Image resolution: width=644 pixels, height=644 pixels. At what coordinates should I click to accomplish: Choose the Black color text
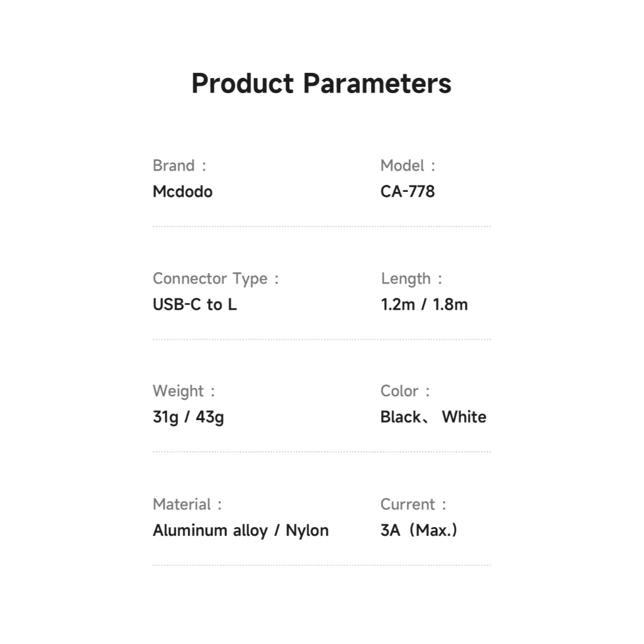click(x=401, y=417)
